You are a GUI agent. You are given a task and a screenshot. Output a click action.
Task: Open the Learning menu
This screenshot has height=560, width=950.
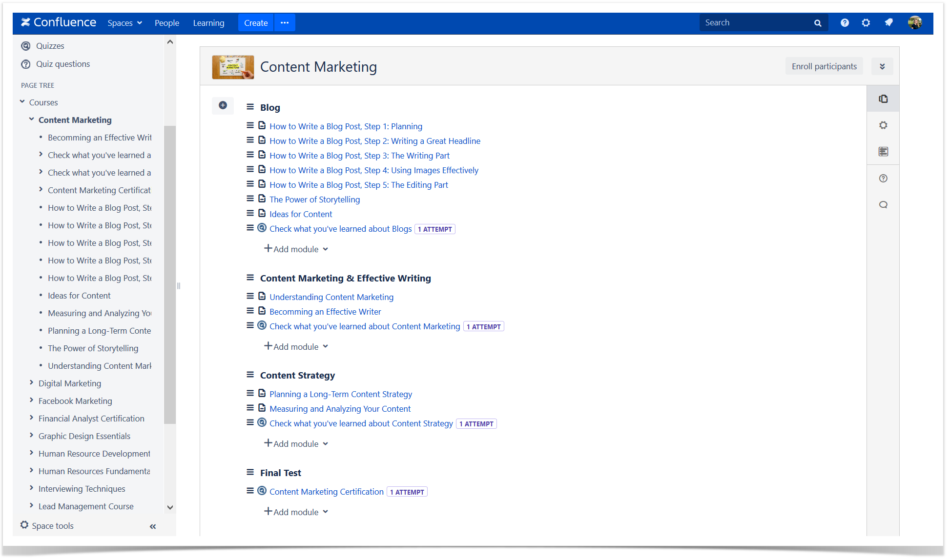pos(208,23)
